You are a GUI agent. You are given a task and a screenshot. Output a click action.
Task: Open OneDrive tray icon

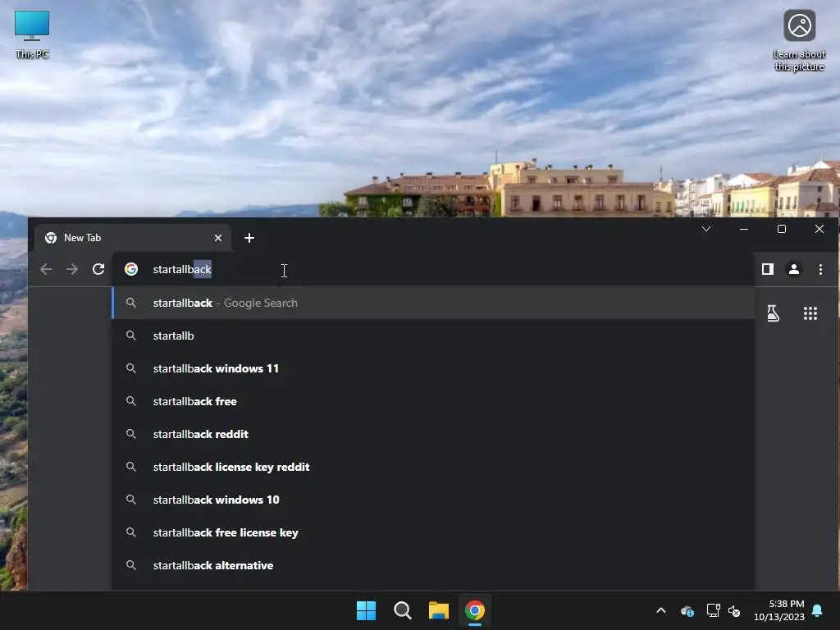point(687,610)
